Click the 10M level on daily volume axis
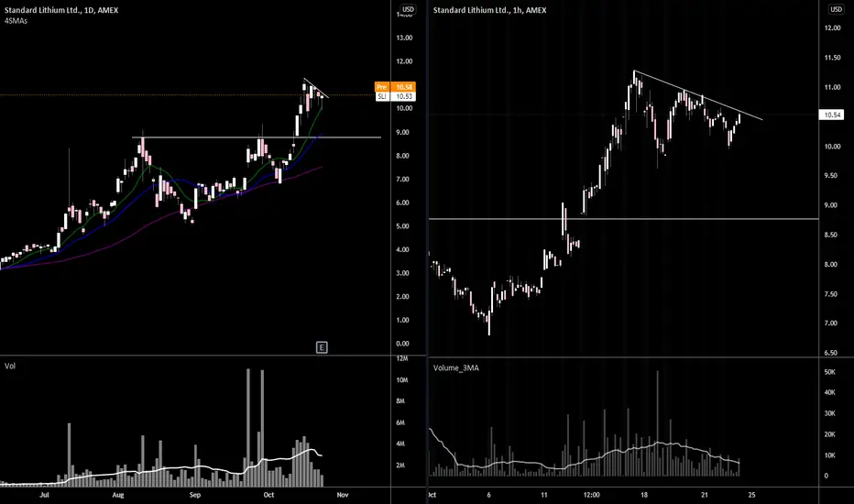The height and width of the screenshot is (504, 854). point(402,379)
